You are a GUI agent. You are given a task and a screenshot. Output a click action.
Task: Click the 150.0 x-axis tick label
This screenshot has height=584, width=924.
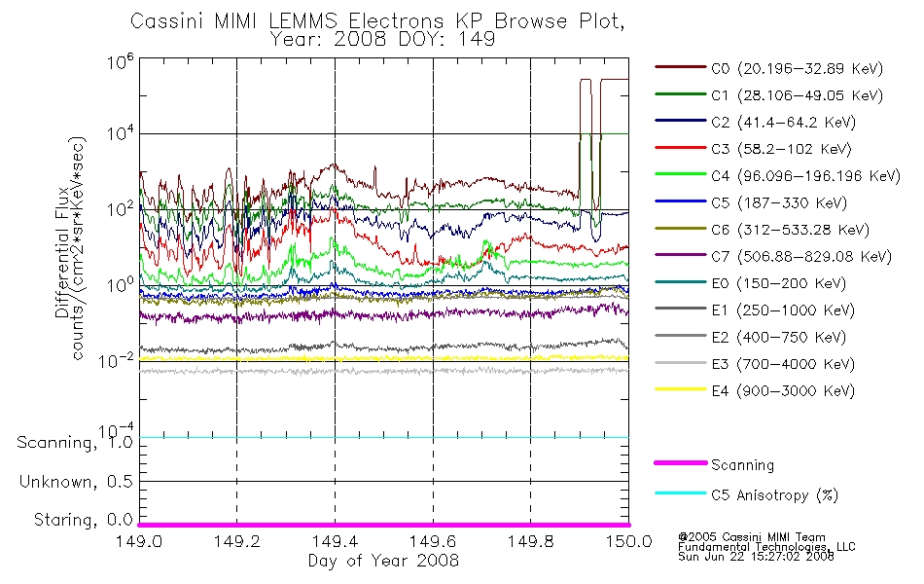(628, 541)
